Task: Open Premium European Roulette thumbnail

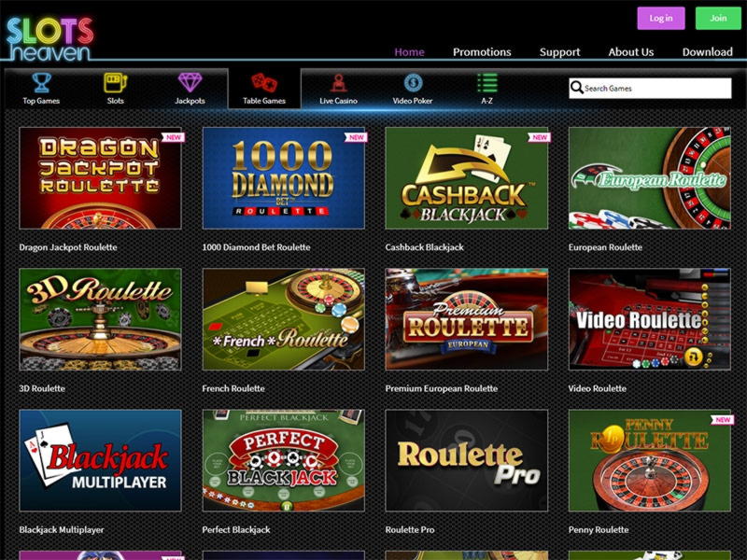Action: pos(466,319)
